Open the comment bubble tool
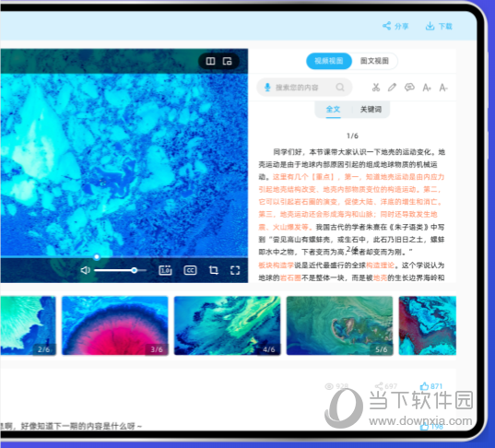Viewport: 495px width, 448px height. point(409,88)
